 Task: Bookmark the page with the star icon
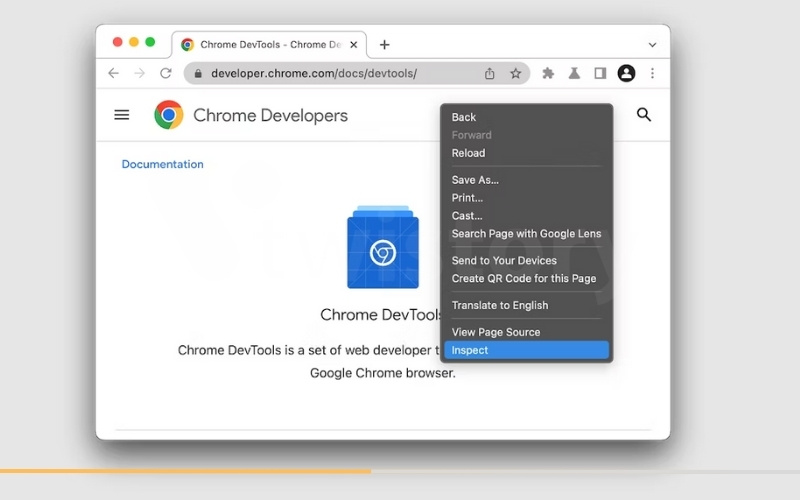click(516, 73)
